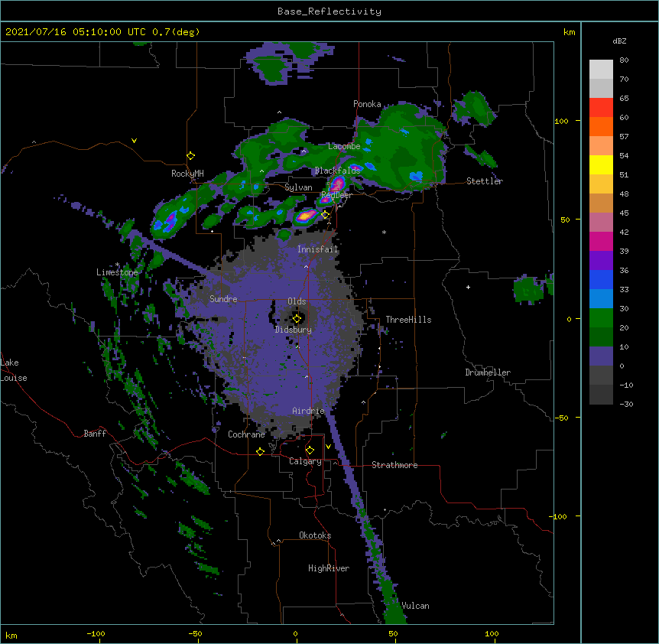Click the yellow diamond marker above Calgary label

pyautogui.click(x=310, y=450)
